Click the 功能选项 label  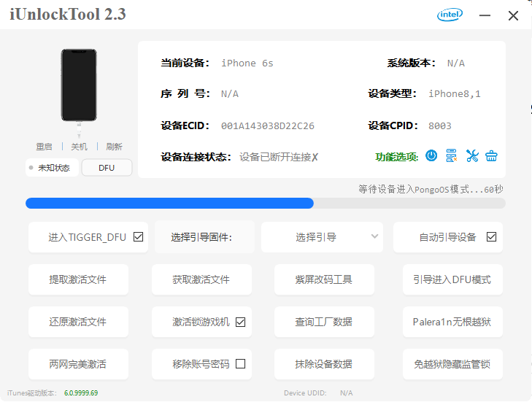coord(396,157)
